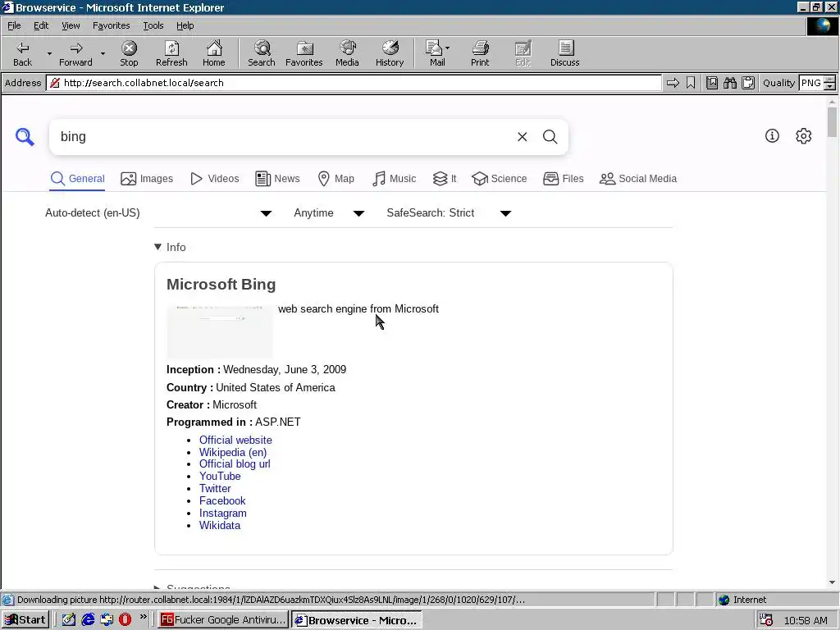Stop page loading with Stop icon
Screen dimensions: 840x630
129,53
